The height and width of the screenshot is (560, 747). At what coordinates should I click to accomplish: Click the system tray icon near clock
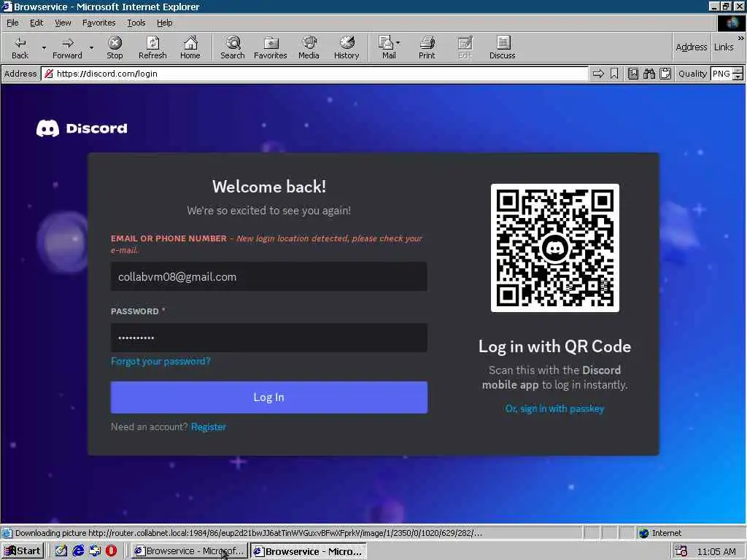click(x=682, y=551)
